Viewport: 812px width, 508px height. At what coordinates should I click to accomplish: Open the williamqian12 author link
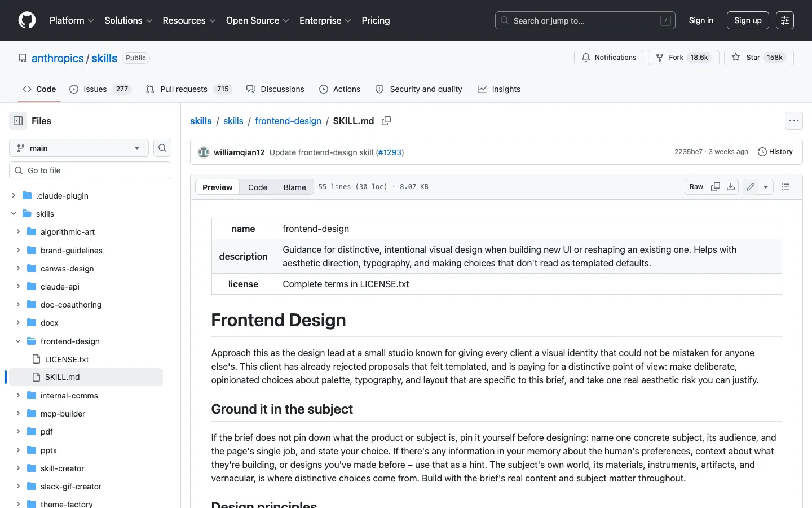(x=239, y=152)
